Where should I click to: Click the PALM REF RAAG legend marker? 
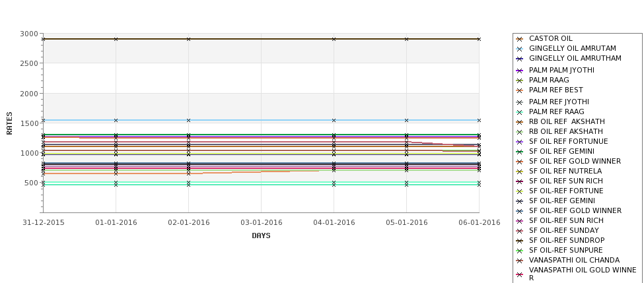pyautogui.click(x=519, y=112)
